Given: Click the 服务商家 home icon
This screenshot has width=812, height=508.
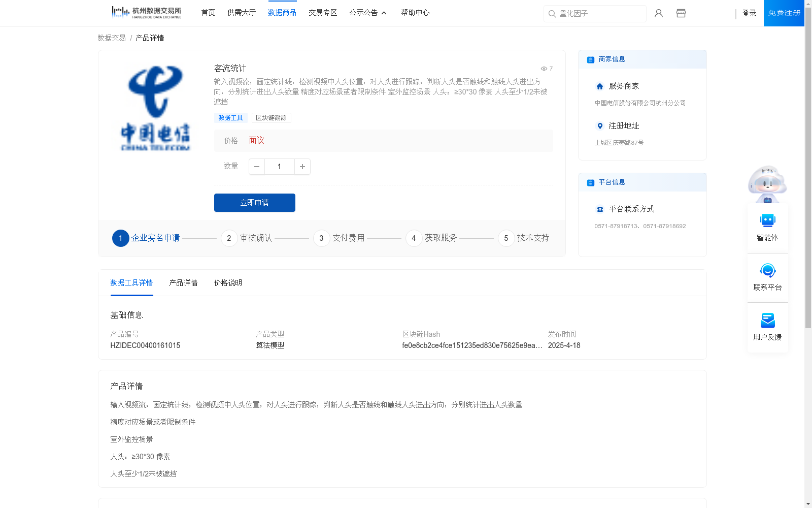Looking at the screenshot, I should click(x=600, y=86).
